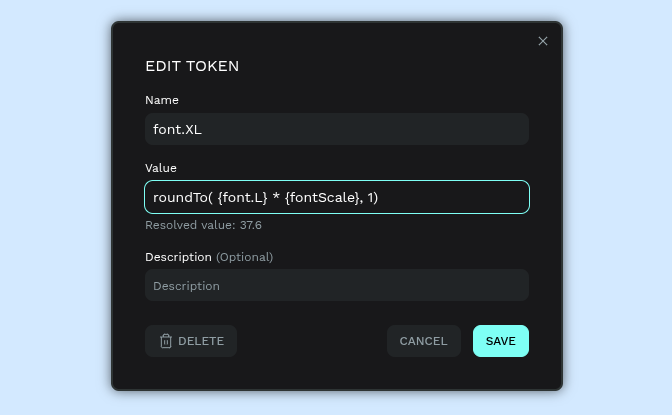Viewport: 672px width, 415px height.
Task: Save the token changes
Action: tap(500, 341)
